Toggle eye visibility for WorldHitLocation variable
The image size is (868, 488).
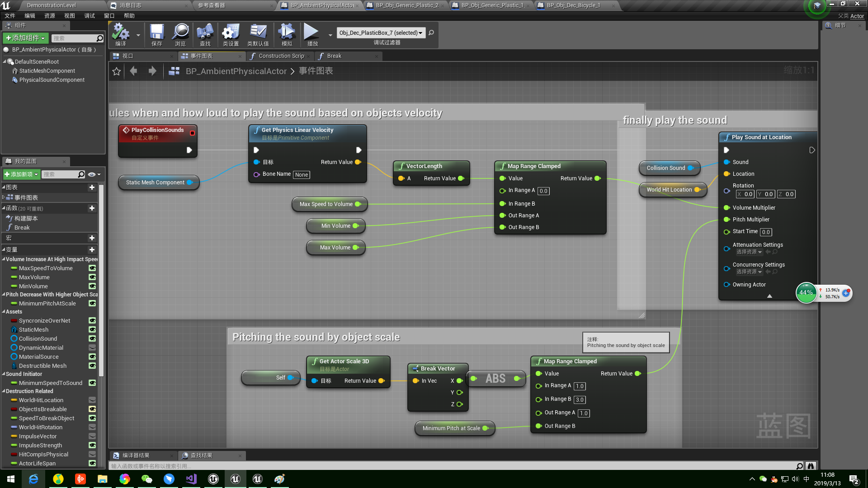[92, 400]
